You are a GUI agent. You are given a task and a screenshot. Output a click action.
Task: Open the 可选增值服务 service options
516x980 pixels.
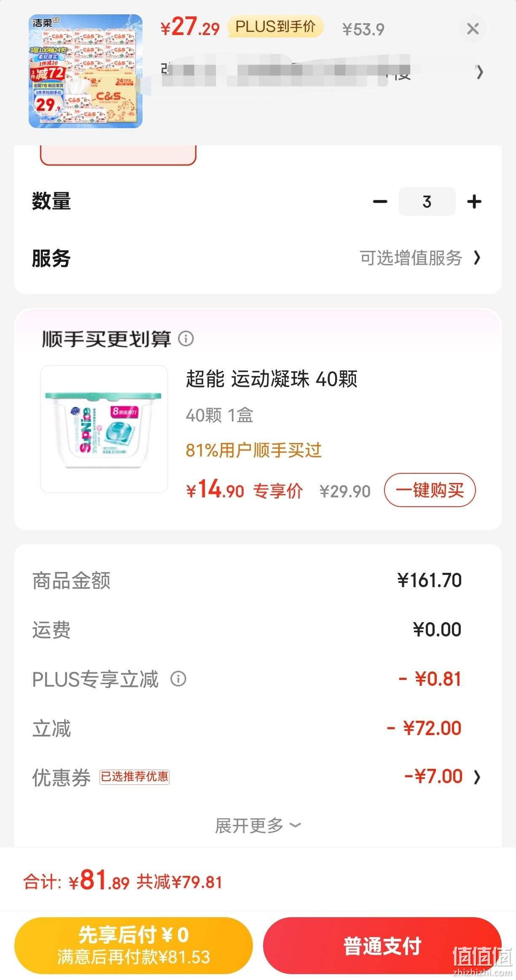[x=420, y=258]
